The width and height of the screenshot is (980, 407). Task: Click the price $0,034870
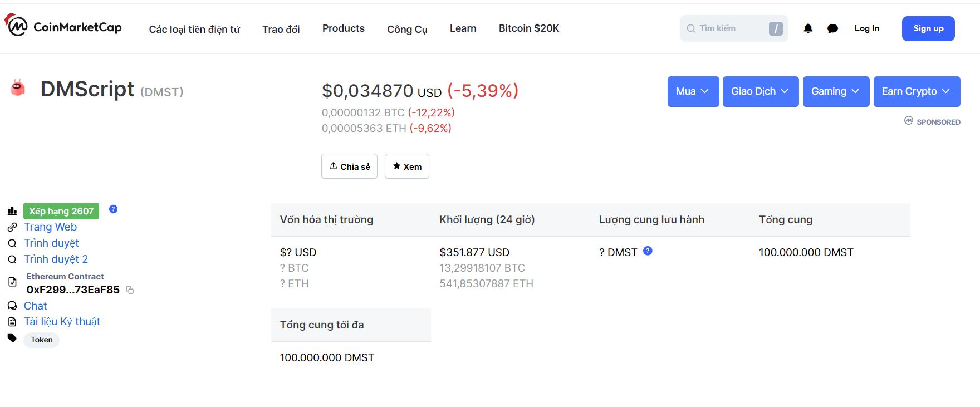pyautogui.click(x=367, y=91)
